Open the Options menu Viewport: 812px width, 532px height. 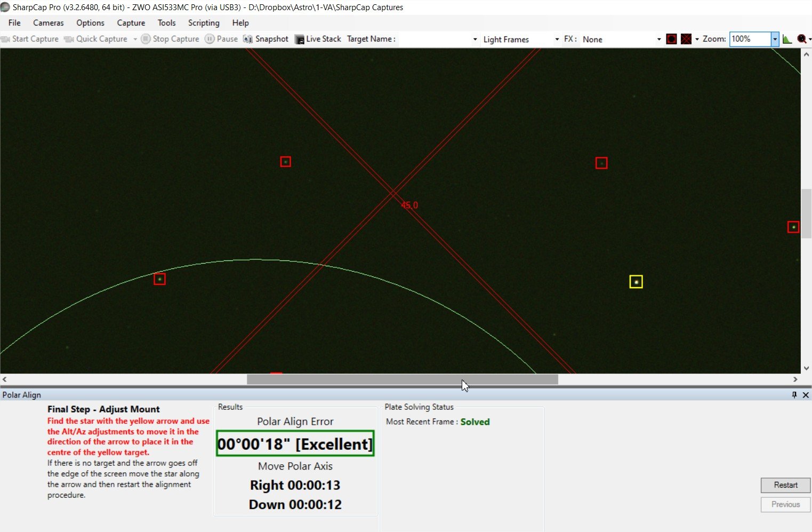(x=90, y=23)
